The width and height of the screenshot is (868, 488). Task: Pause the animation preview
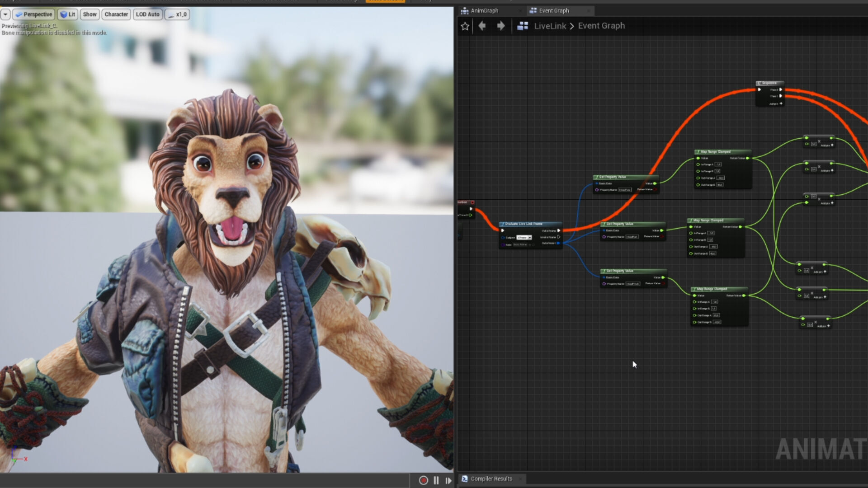click(x=436, y=480)
